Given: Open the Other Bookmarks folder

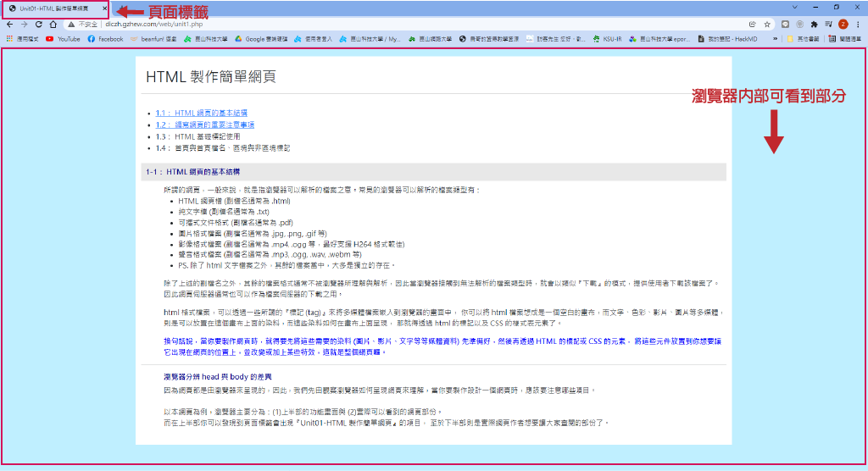Looking at the screenshot, I should pyautogui.click(x=804, y=38).
